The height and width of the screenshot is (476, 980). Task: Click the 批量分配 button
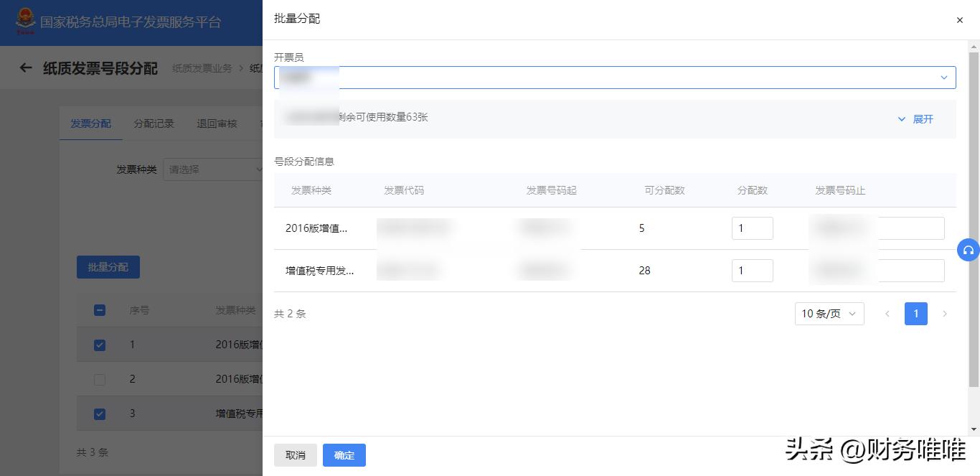point(108,266)
